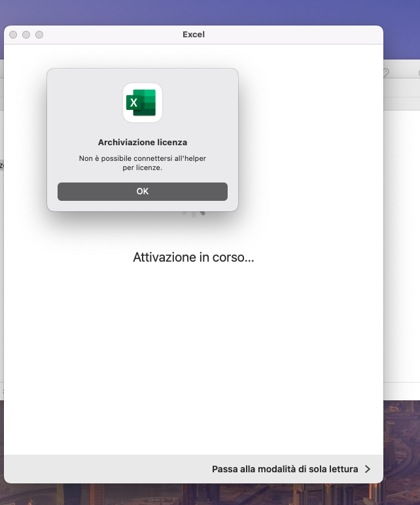Click the 'Archiviazione licenza' dialog heading
This screenshot has height=505, width=420.
click(142, 142)
